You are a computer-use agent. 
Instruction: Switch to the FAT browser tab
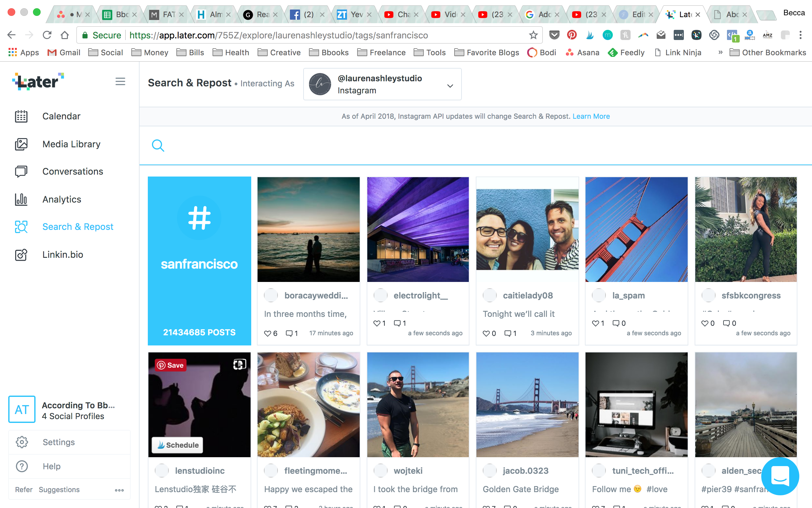[x=167, y=15]
